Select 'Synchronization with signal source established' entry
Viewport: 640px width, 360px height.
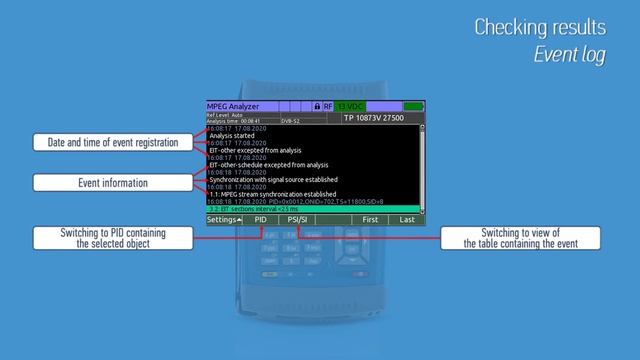[x=273, y=180]
